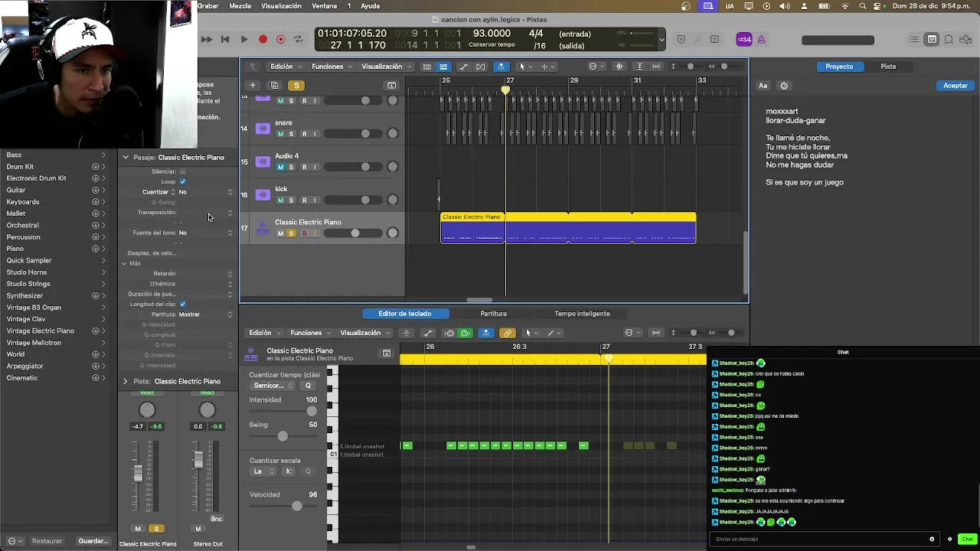
Task: Click the duplicate track icon
Action: 274,85
